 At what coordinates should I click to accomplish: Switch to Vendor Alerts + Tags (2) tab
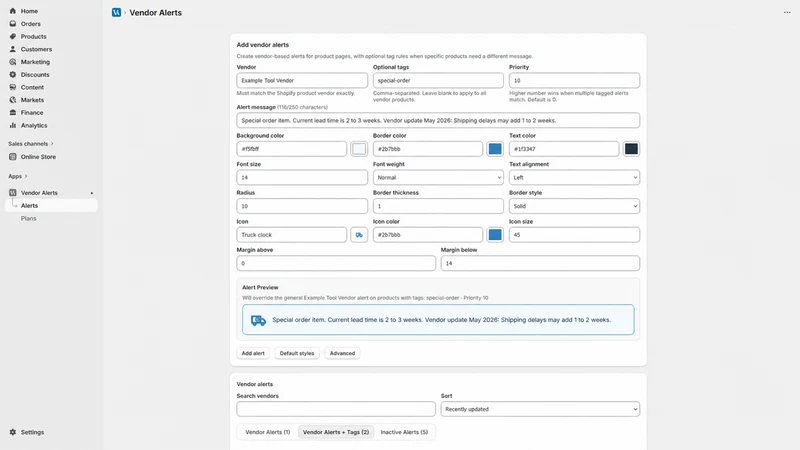pos(336,432)
